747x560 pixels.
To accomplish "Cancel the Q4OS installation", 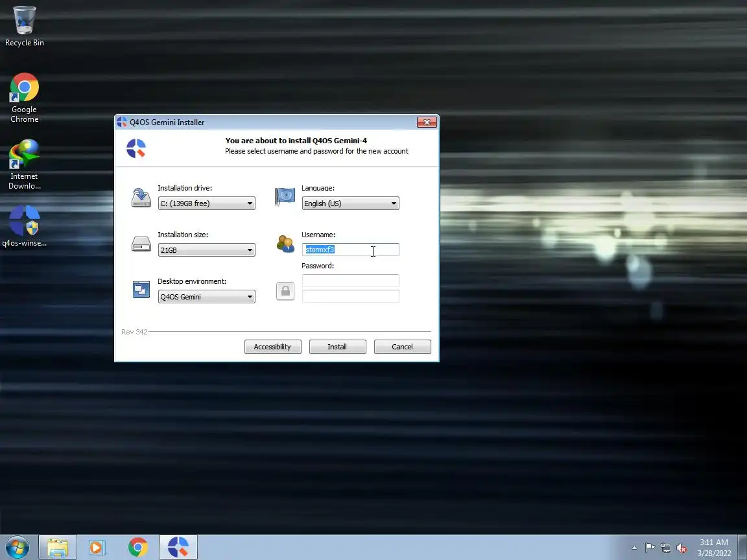I will click(403, 347).
